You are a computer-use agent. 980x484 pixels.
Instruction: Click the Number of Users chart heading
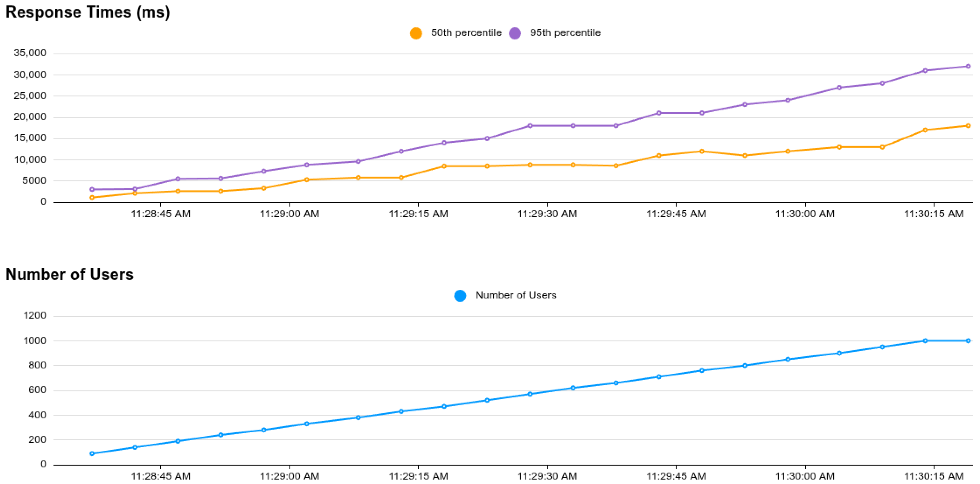[x=70, y=275]
